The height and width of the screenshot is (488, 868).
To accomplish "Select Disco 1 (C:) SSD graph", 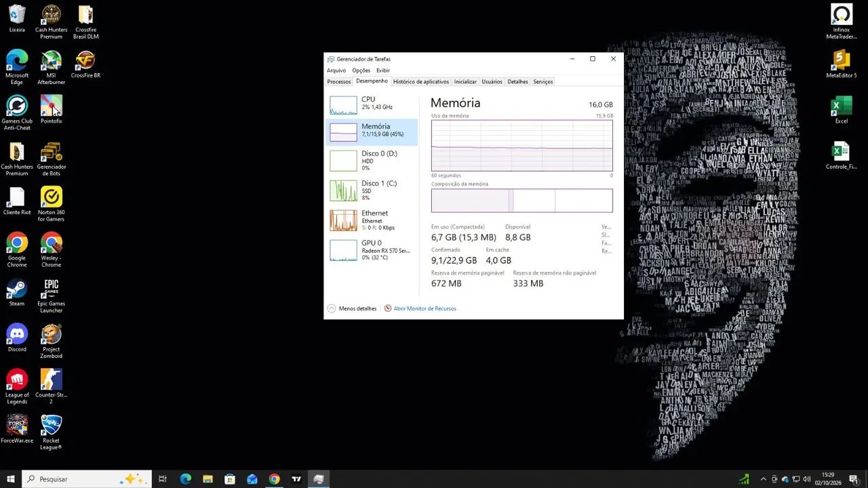I will (371, 190).
